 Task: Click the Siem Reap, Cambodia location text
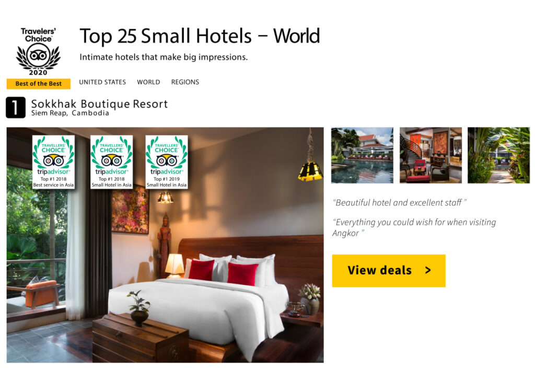70,113
